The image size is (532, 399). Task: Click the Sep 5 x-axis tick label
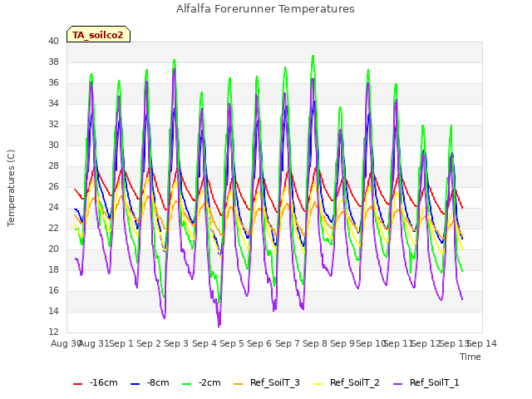pyautogui.click(x=232, y=343)
